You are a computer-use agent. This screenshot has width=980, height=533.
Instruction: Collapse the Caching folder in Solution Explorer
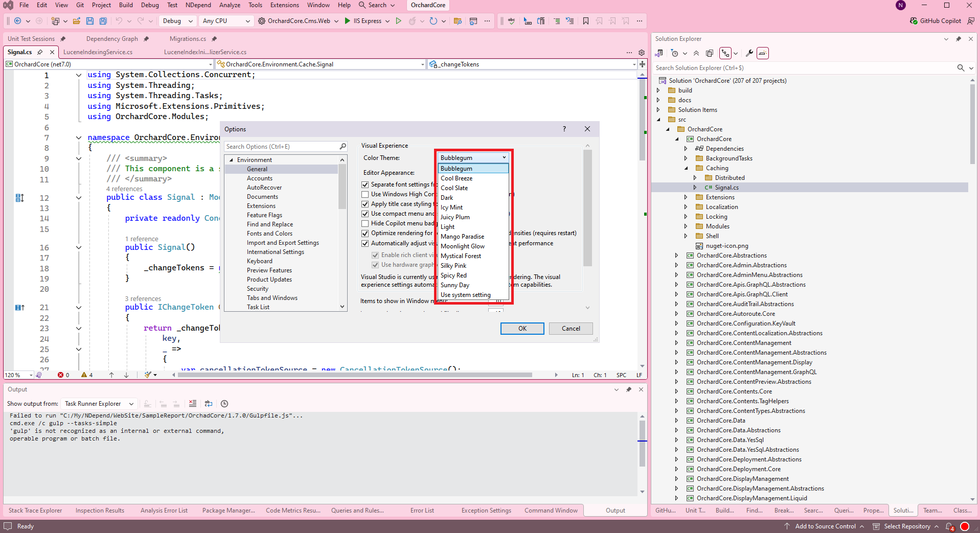[686, 168]
